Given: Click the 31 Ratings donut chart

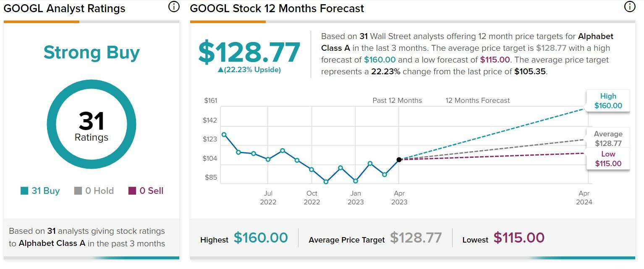Looking at the screenshot, I should pyautogui.click(x=92, y=125).
